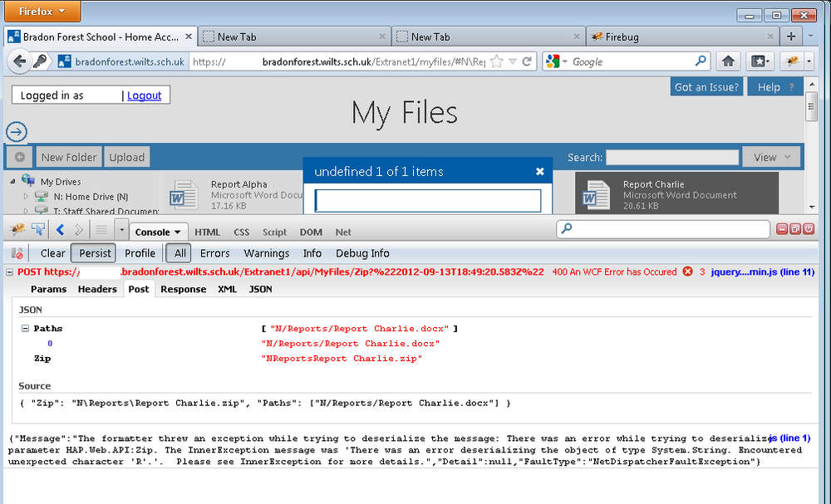Viewport: 831px width, 504px height.
Task: Click the Break On All Errors icon
Action: click(17, 253)
